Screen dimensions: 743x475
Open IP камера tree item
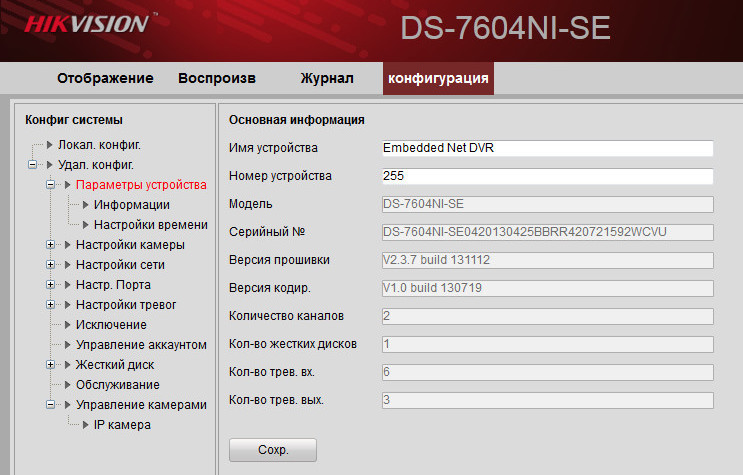(122, 425)
